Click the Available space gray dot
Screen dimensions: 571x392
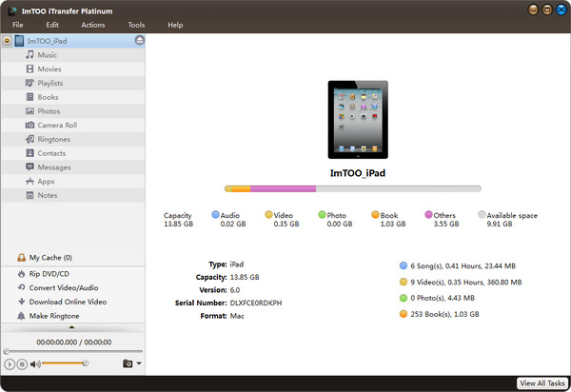(482, 214)
